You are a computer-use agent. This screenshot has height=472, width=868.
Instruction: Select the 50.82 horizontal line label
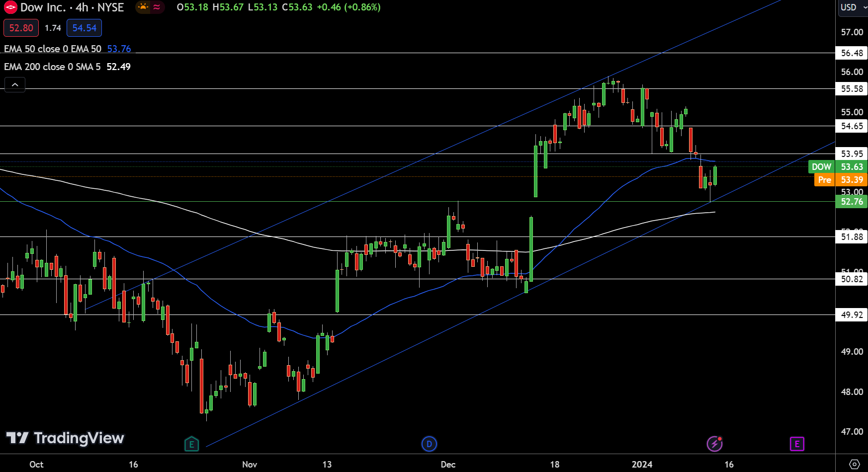(x=852, y=279)
